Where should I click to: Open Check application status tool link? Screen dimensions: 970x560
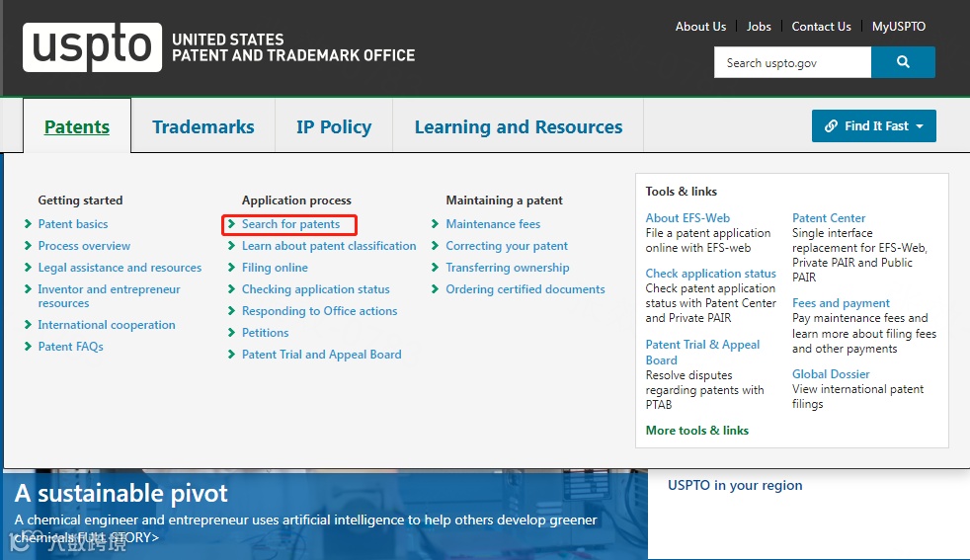point(711,273)
